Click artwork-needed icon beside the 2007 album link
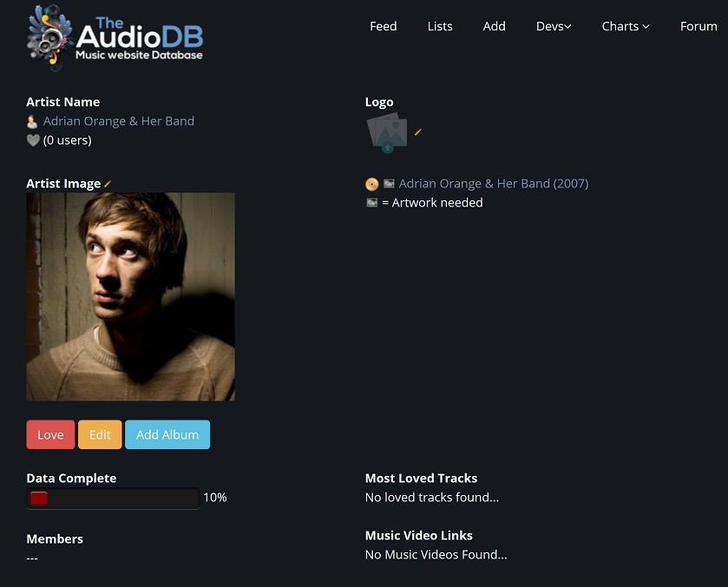 tap(389, 184)
